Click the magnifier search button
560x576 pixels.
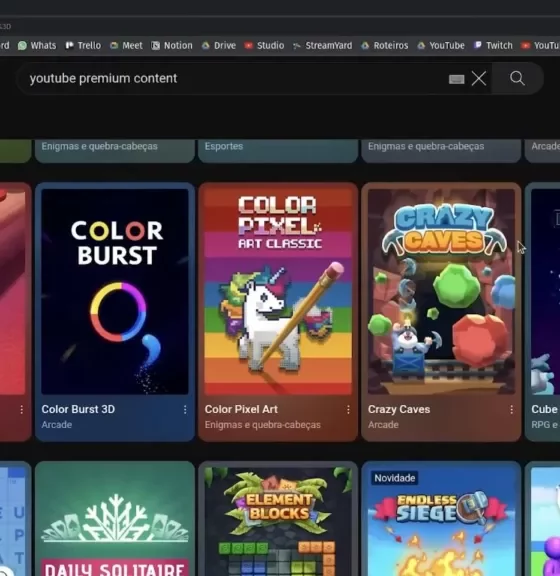coord(517,78)
